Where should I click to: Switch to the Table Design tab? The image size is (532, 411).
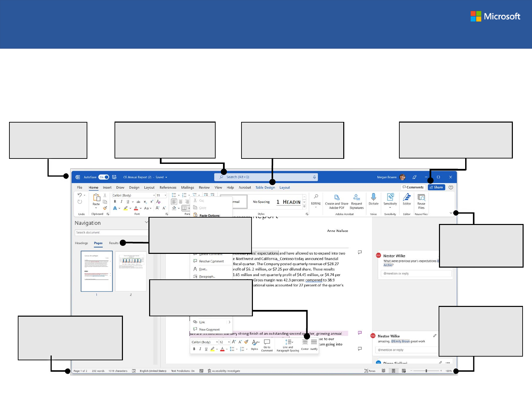pyautogui.click(x=265, y=188)
